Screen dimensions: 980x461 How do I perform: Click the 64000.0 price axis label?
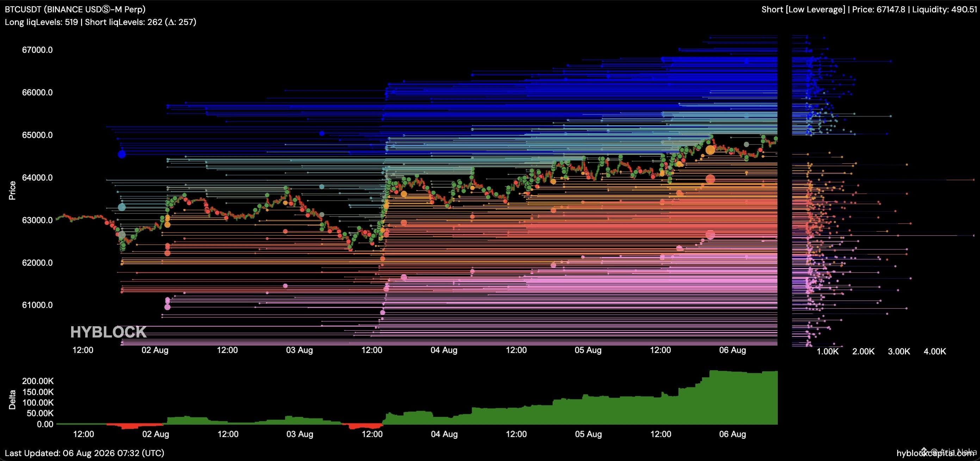point(37,177)
